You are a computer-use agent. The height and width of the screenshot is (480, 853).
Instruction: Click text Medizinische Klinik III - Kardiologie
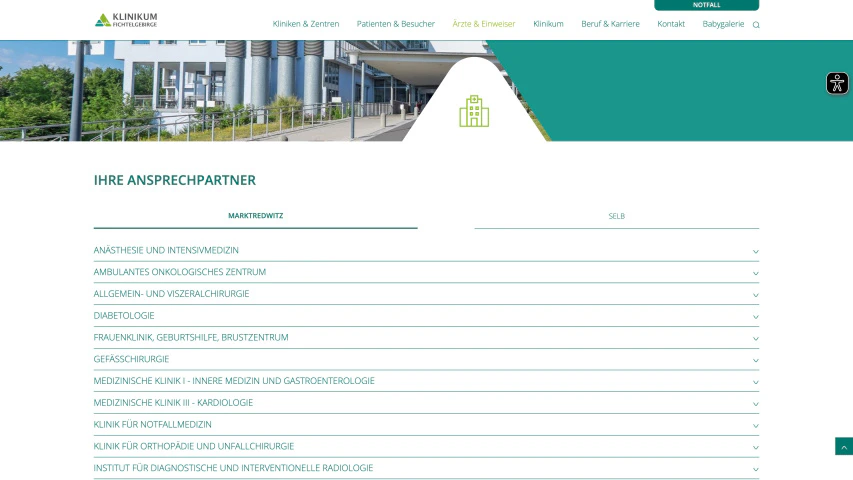(x=173, y=403)
